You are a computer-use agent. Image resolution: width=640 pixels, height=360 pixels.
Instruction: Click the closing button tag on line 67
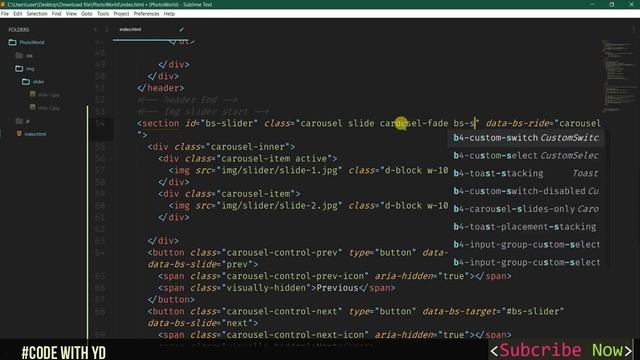tap(171, 300)
